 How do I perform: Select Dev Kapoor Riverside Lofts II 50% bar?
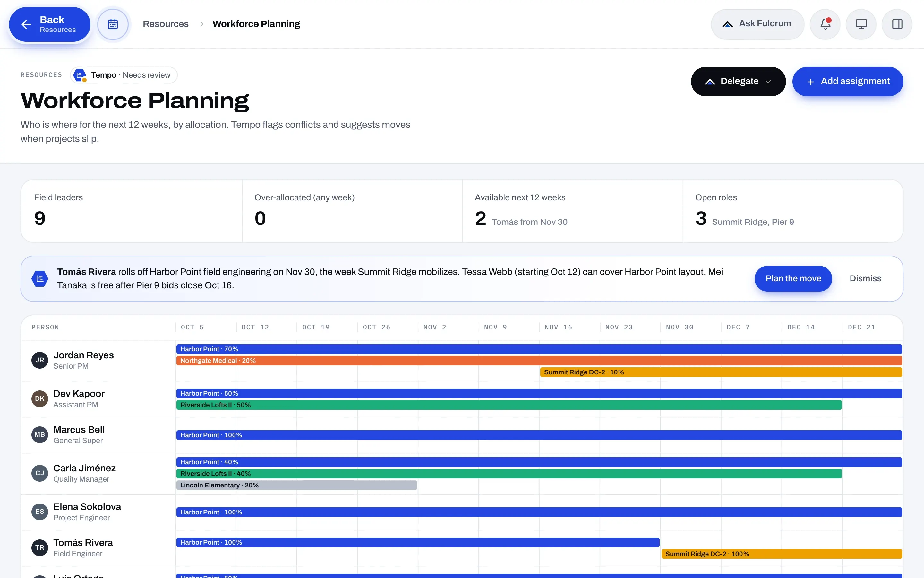pyautogui.click(x=509, y=405)
